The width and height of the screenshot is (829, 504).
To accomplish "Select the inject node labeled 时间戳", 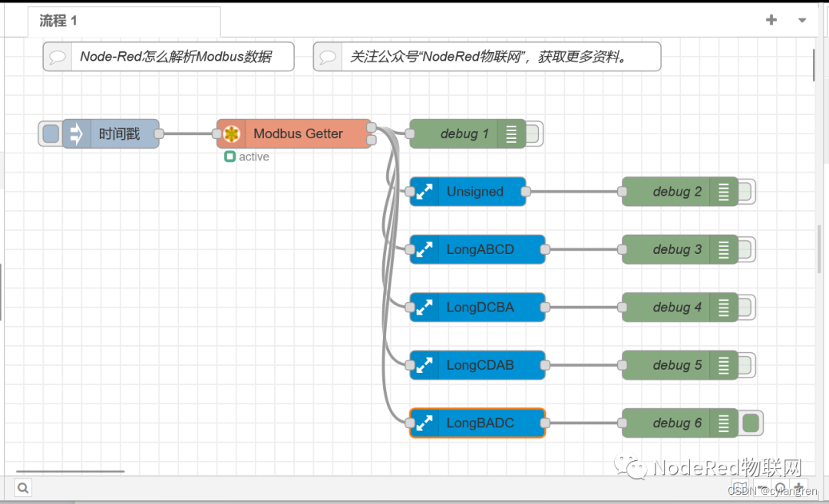I will coord(119,133).
